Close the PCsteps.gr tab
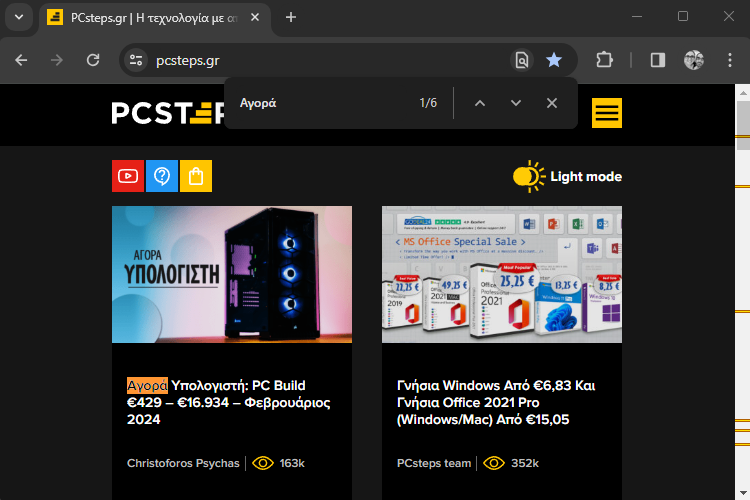The height and width of the screenshot is (500, 750). pos(255,18)
